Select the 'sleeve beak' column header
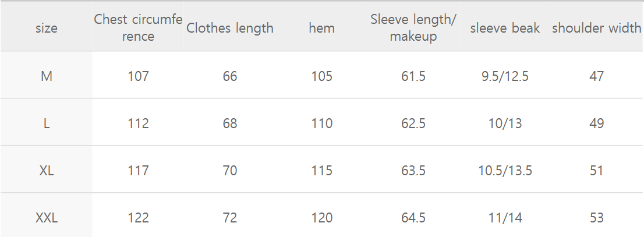The height and width of the screenshot is (237, 644). (x=505, y=28)
